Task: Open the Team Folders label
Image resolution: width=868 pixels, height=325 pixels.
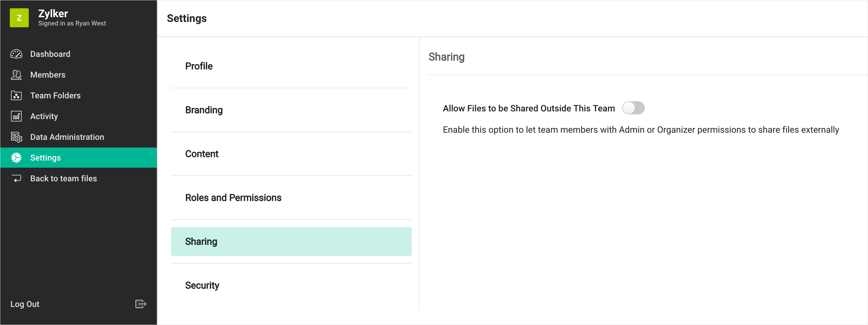Action: point(55,96)
